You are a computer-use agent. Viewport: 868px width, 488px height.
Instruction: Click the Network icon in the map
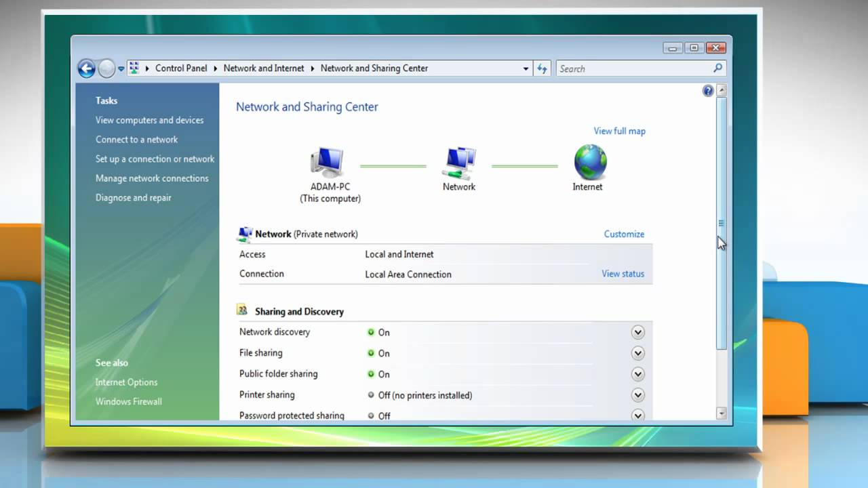(459, 163)
